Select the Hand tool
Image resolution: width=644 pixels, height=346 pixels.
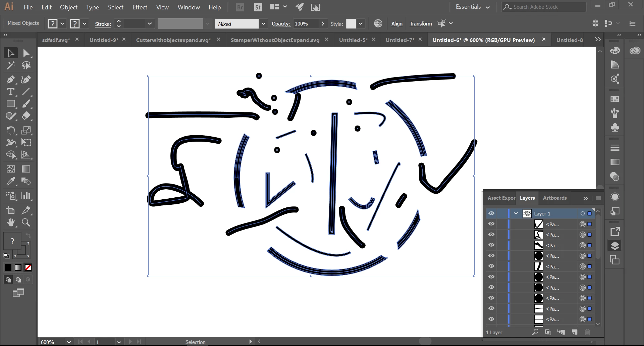tap(11, 222)
